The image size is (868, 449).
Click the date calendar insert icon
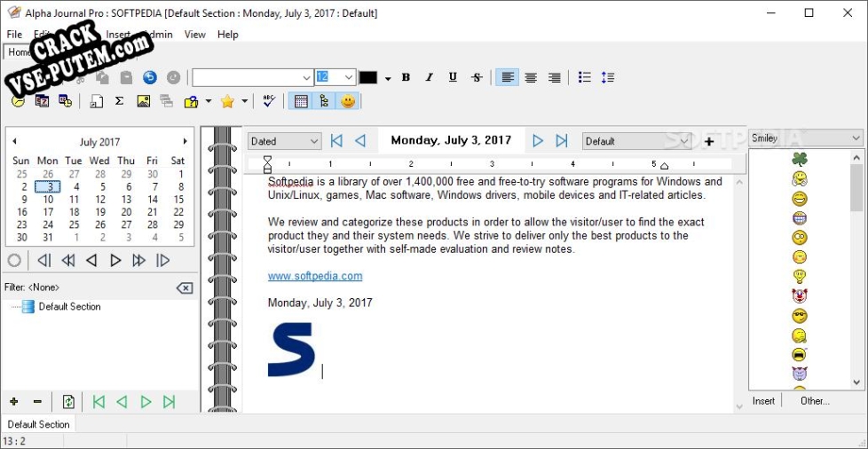tap(42, 101)
